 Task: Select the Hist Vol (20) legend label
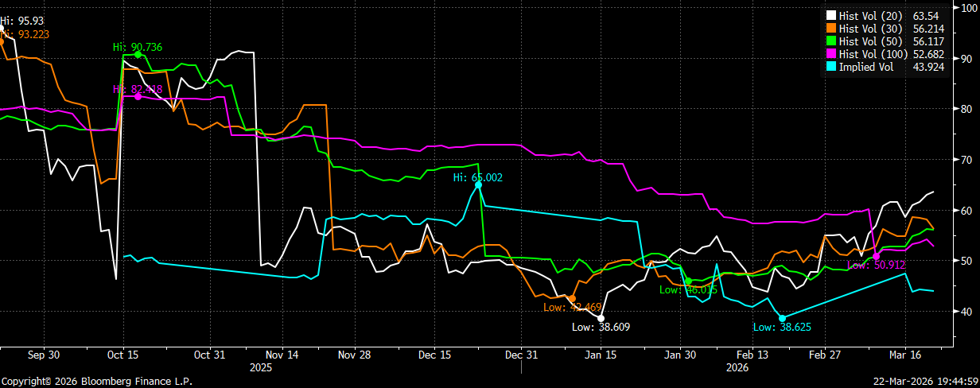click(x=871, y=15)
